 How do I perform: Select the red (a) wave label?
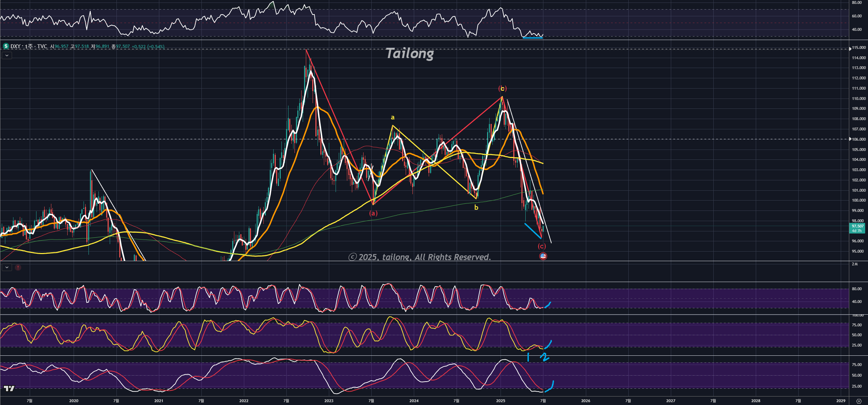(x=373, y=213)
